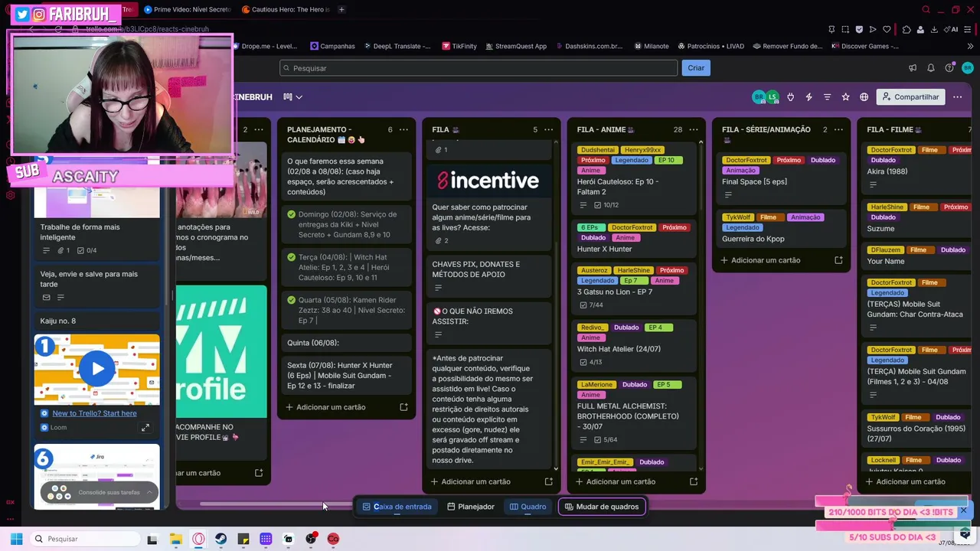Open browser extensions puzzle icon

[906, 29]
